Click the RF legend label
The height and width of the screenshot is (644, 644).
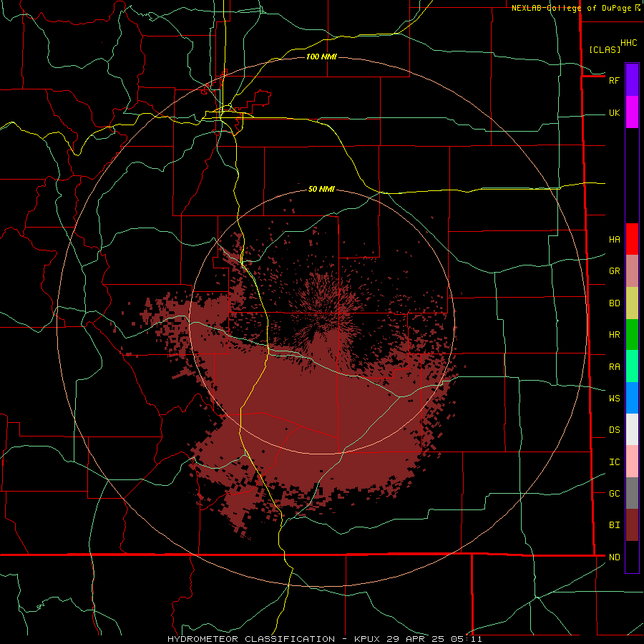click(614, 80)
